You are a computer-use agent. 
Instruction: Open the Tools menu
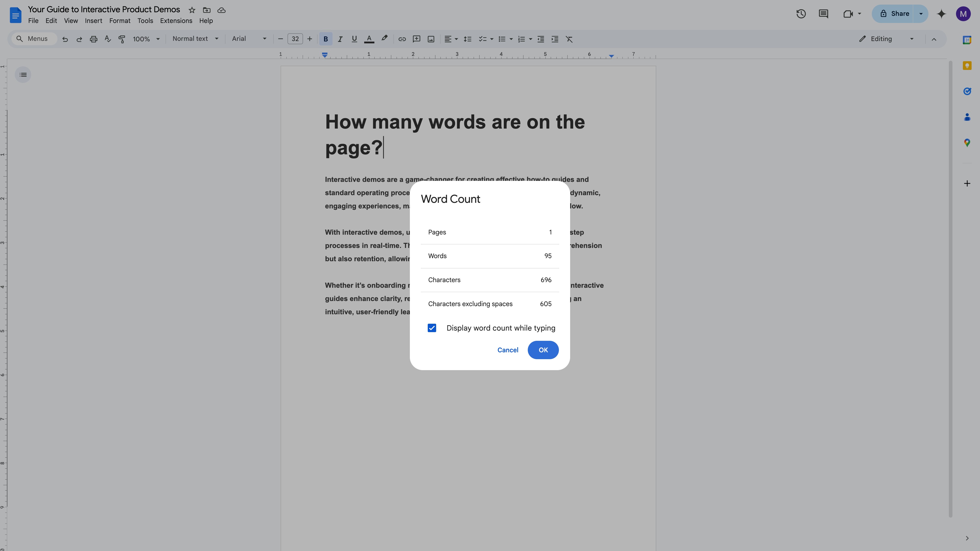coord(145,21)
